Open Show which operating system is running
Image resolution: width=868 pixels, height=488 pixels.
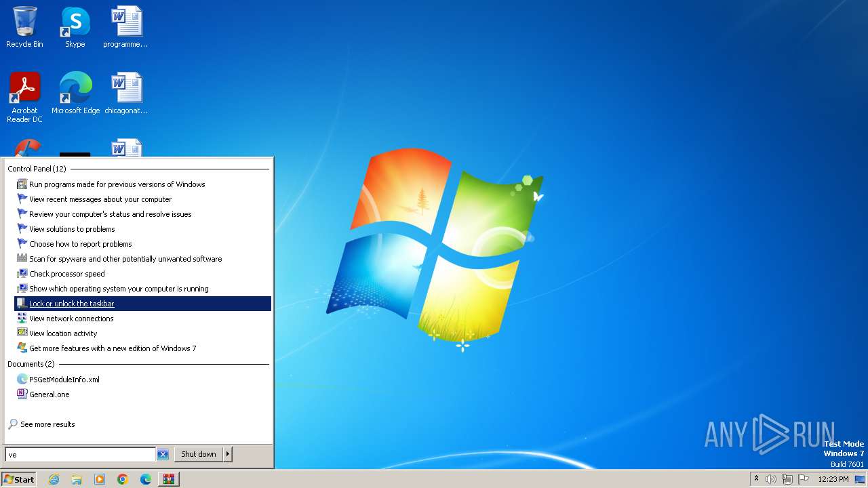tap(142, 289)
